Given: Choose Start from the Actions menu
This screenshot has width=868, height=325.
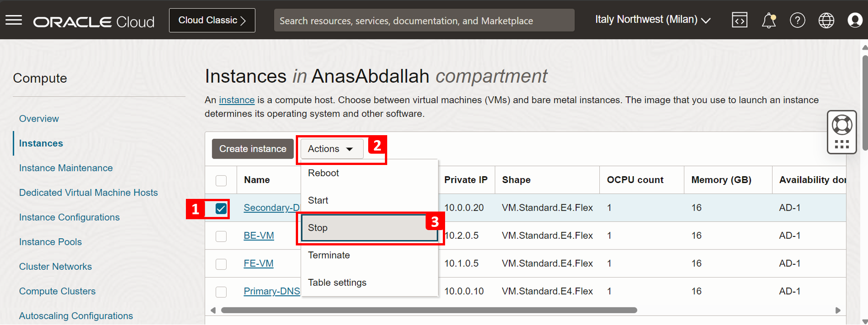Looking at the screenshot, I should (x=370, y=200).
